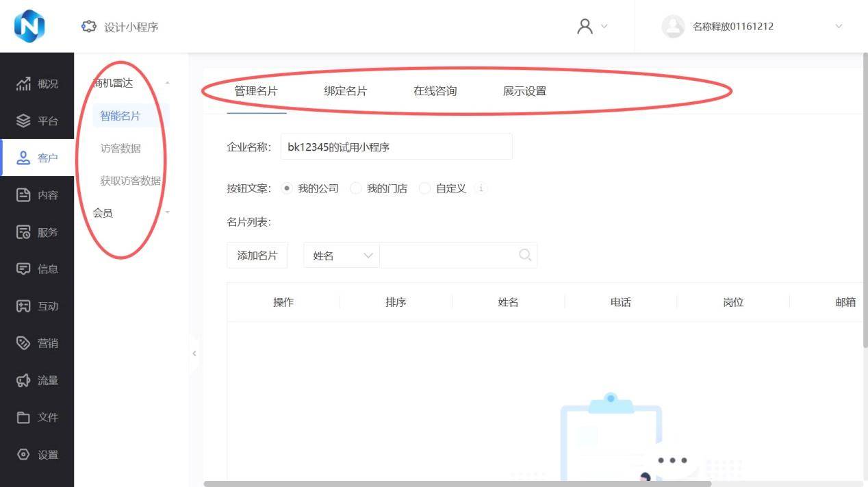Click the 企业名称 input field
The image size is (868, 487).
[x=396, y=147]
